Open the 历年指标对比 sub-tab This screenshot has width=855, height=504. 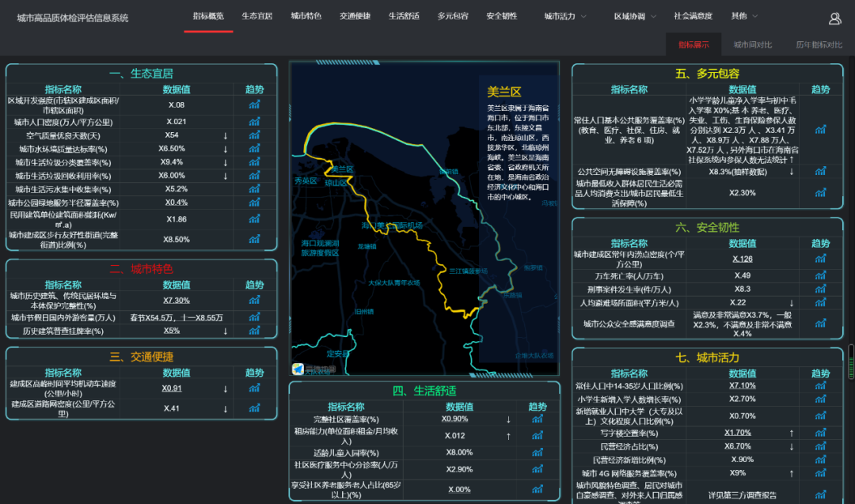[x=819, y=44]
